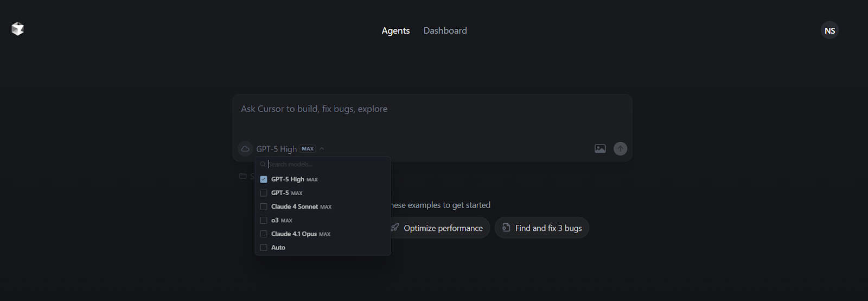Collapse the GPT-5 High model dropdown
868x301 pixels.
290,149
